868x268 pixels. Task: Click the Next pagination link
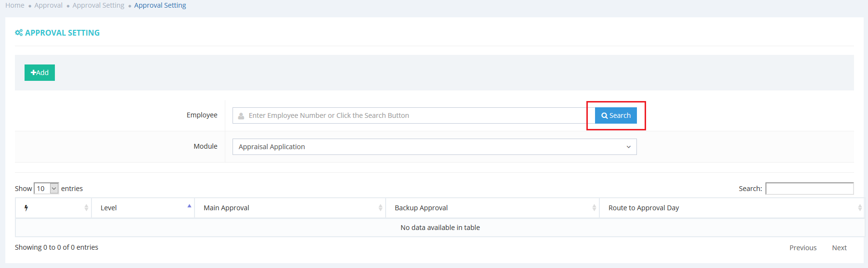(x=839, y=248)
